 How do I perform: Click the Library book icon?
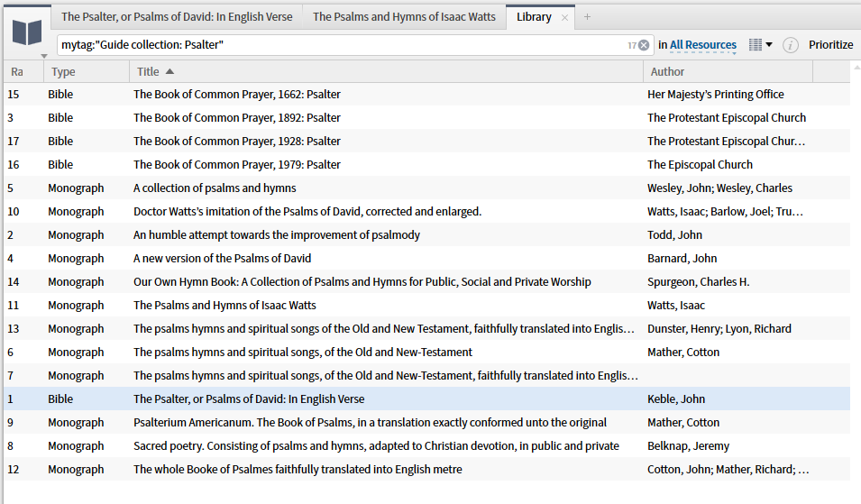tap(26, 33)
